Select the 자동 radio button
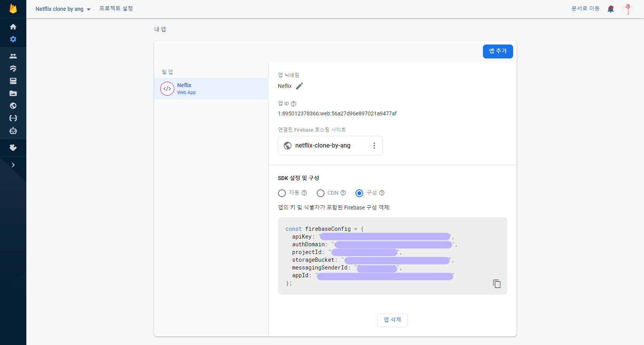Screen dimensions: 644x345 tap(282, 193)
